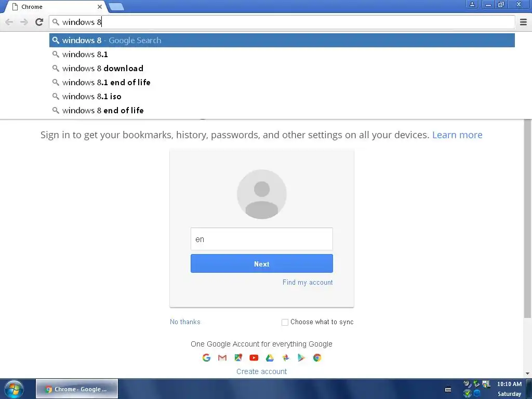
Task: Reload the current page
Action: point(39,22)
